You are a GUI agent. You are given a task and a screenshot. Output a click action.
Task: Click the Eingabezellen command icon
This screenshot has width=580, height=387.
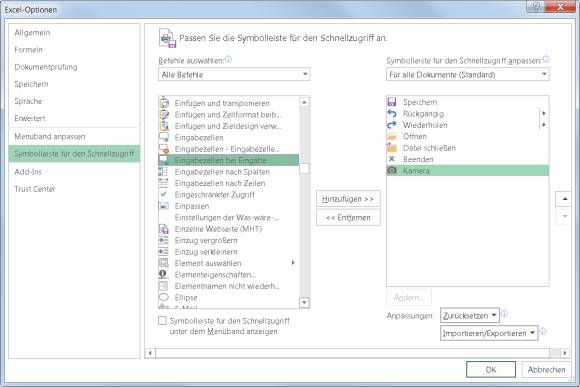tap(164, 137)
